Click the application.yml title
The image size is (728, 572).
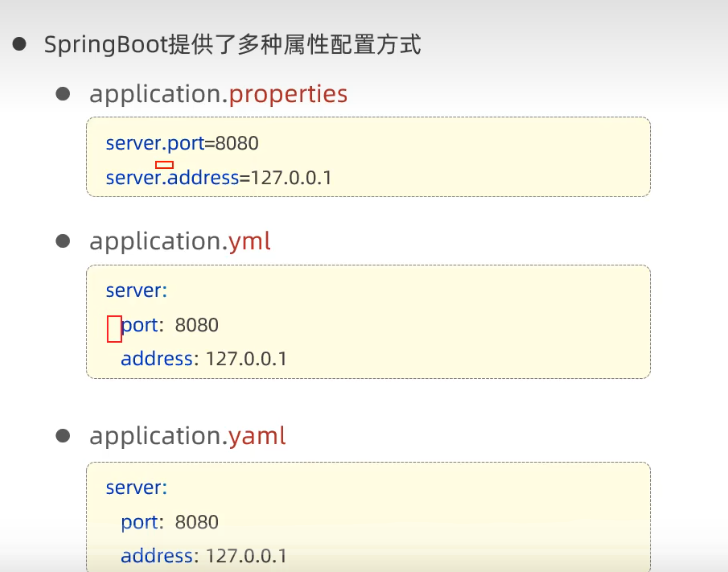pyautogui.click(x=180, y=241)
